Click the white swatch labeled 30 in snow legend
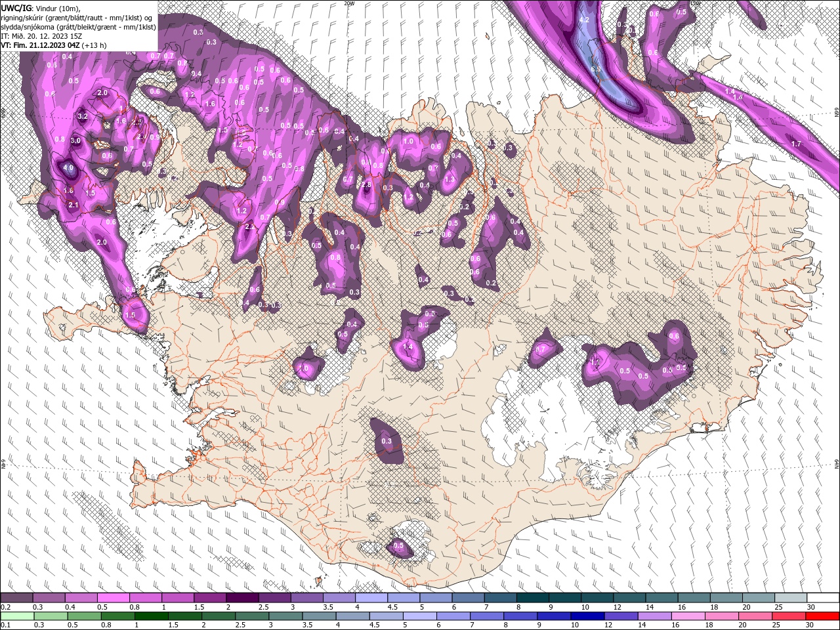The height and width of the screenshot is (630, 840). [x=823, y=598]
